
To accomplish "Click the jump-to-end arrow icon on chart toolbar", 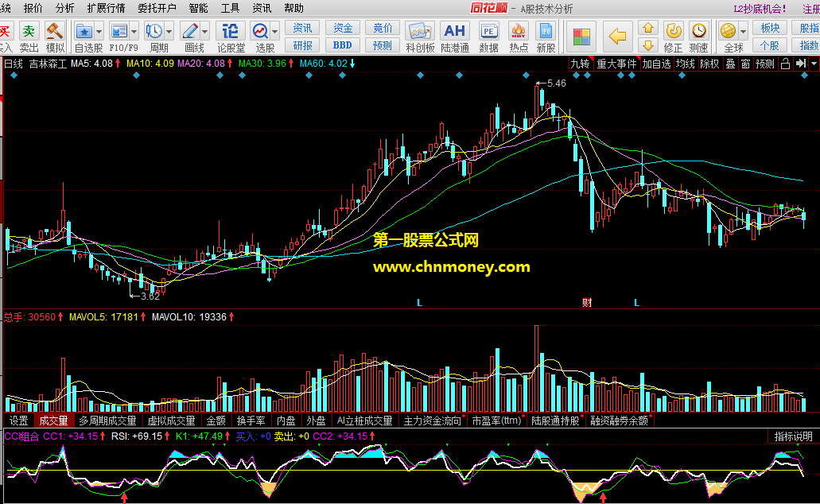I will coord(801,64).
